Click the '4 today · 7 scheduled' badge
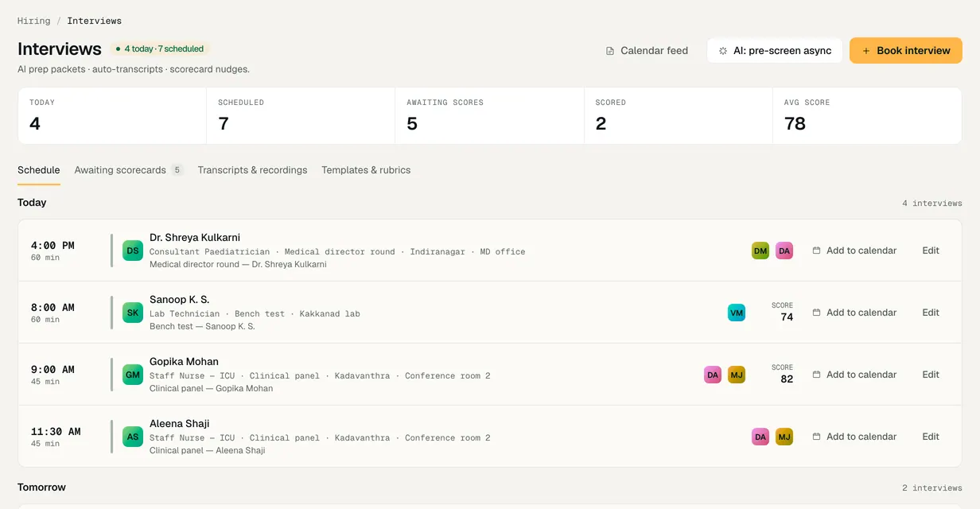980x509 pixels. 160,49
